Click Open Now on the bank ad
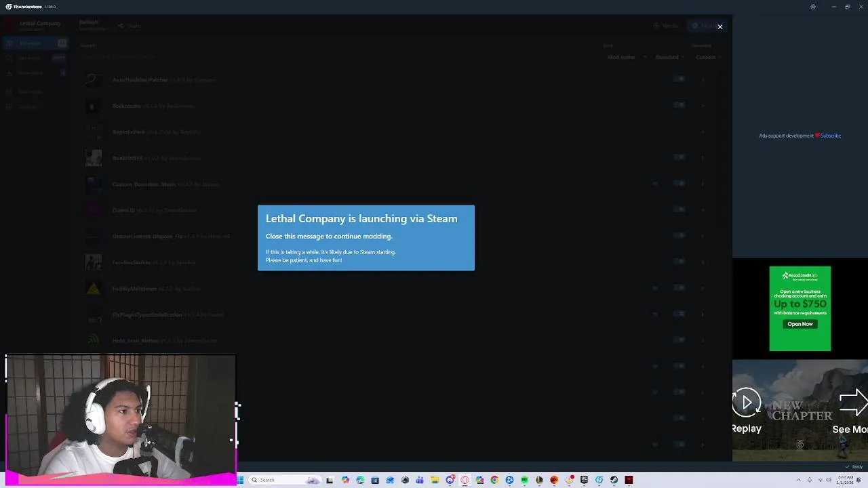 [800, 324]
